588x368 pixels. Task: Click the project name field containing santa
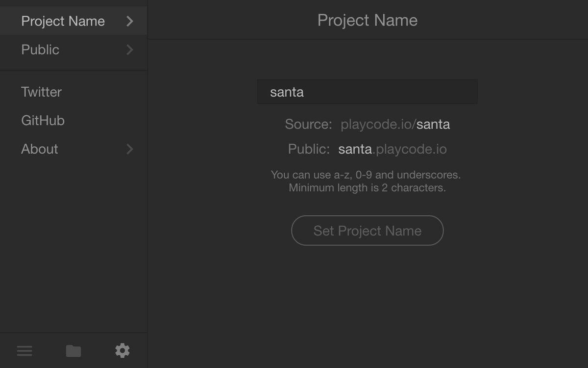pyautogui.click(x=367, y=92)
